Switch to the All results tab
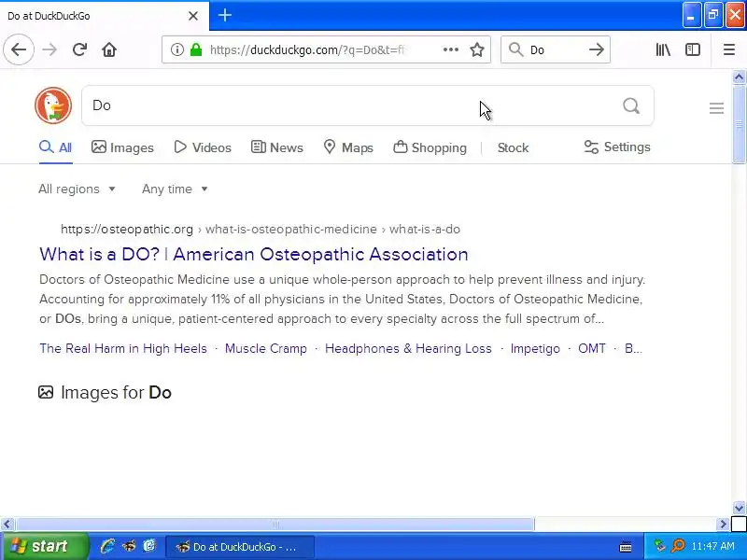 click(56, 147)
